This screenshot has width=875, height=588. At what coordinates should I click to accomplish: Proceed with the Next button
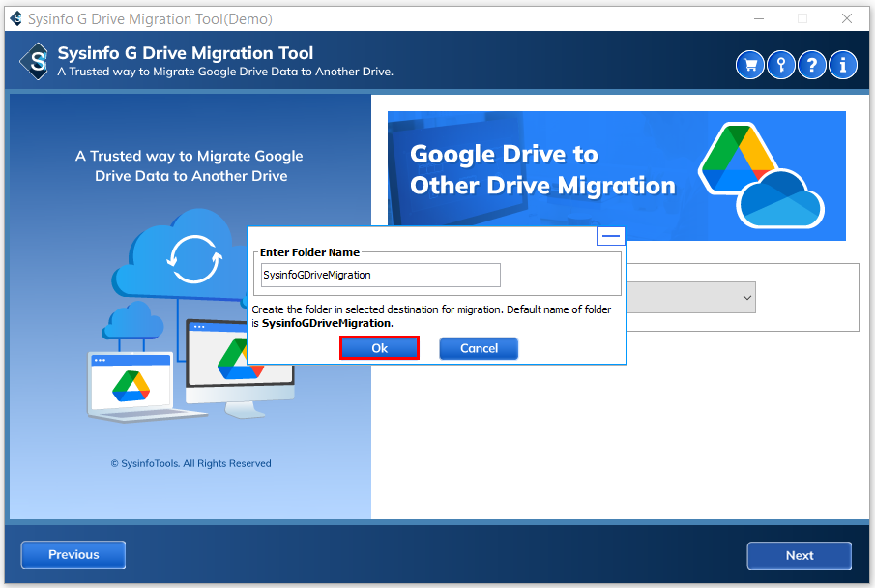[x=800, y=556]
